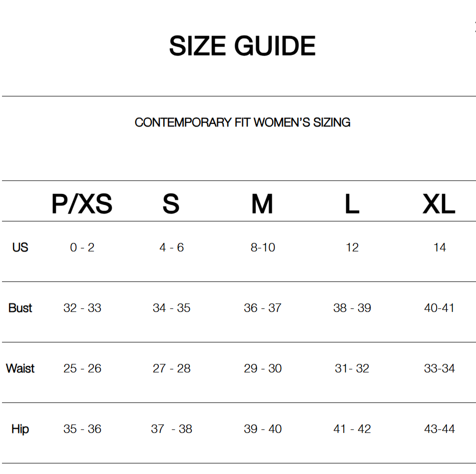Click US size value 8-10
Image resolution: width=476 pixels, height=474 pixels.
263,247
